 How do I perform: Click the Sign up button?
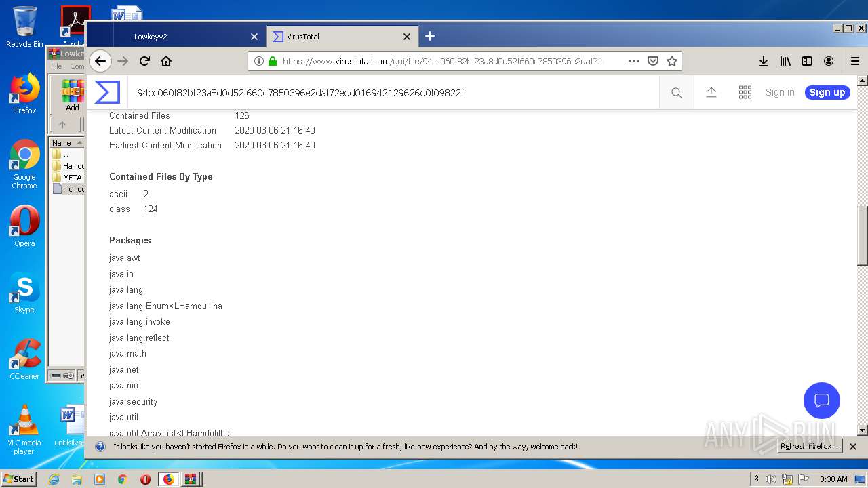827,92
